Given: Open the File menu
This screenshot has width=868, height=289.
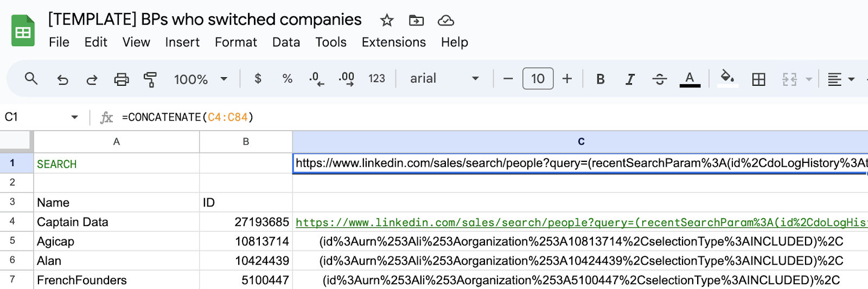Looking at the screenshot, I should (59, 42).
